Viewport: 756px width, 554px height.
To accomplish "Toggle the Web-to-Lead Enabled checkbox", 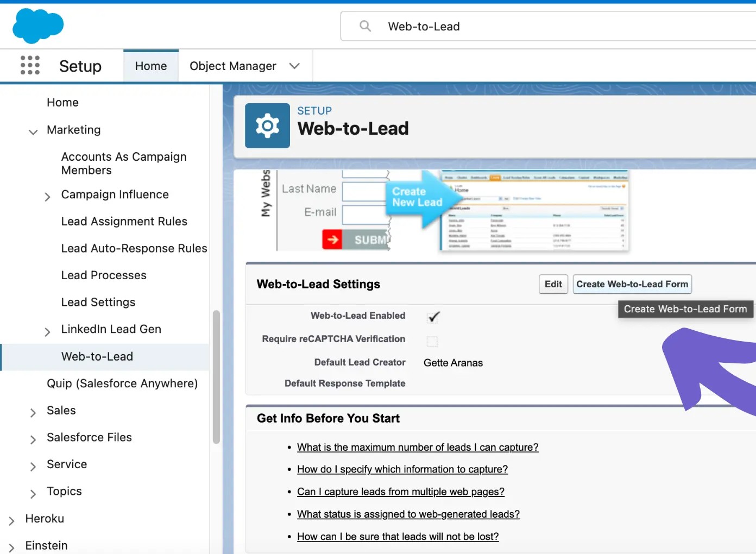I will (433, 317).
